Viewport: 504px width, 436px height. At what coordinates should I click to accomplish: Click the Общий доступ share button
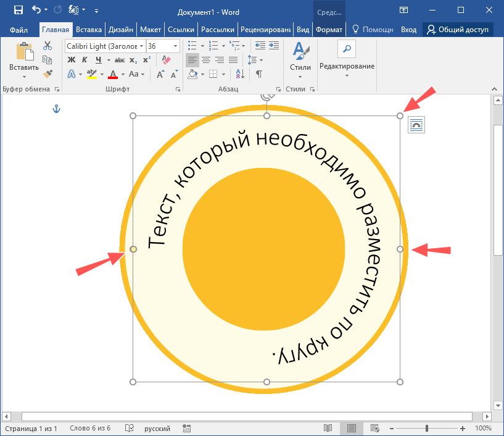pyautogui.click(x=458, y=30)
